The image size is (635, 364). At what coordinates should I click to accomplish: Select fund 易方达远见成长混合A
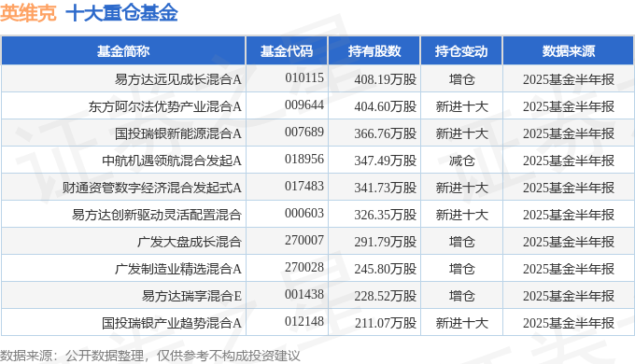(178, 79)
